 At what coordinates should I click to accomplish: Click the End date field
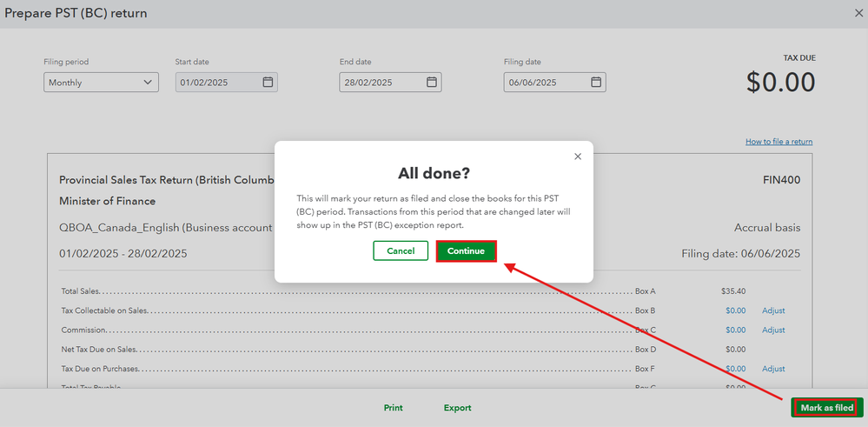coord(390,83)
